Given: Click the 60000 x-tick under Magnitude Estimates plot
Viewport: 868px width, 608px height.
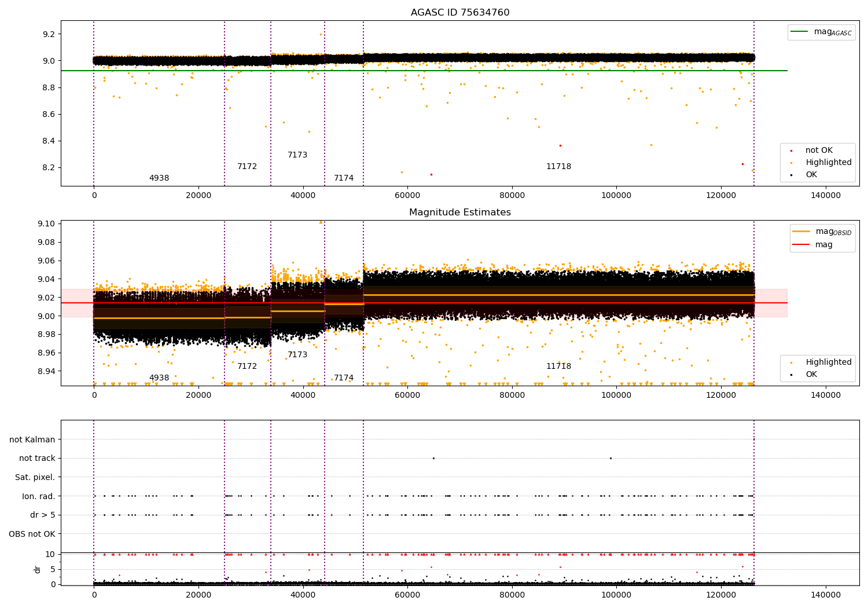Looking at the screenshot, I should click(x=407, y=395).
